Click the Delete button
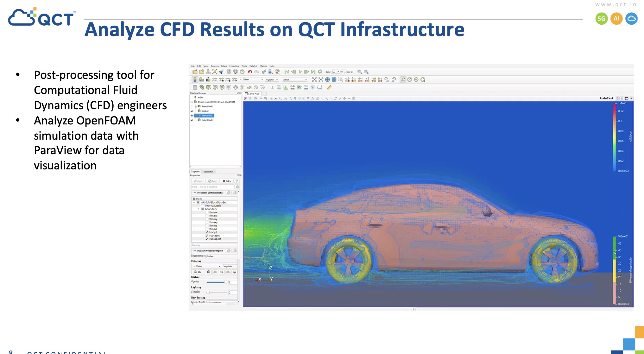Screen dimensions: 644x354 point(227,181)
